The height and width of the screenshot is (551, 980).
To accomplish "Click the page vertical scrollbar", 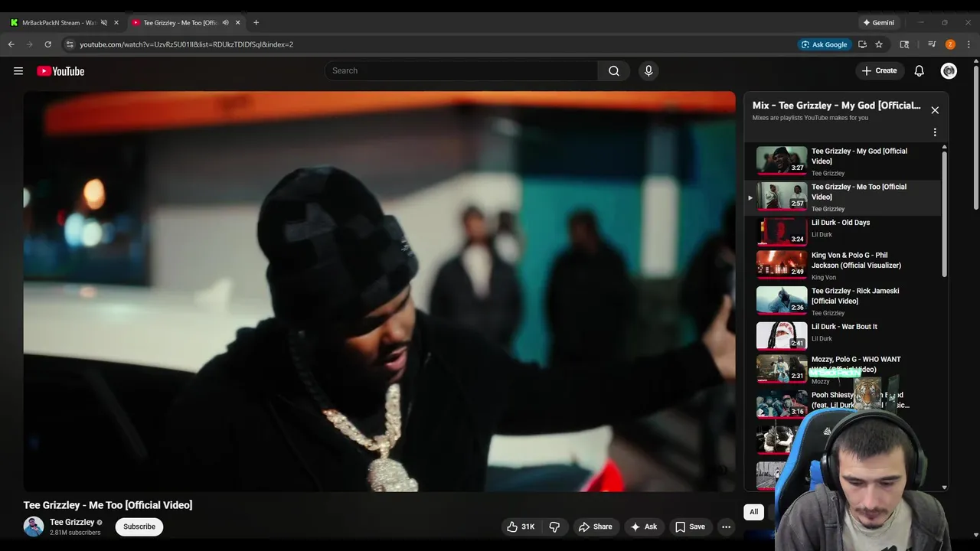I will pyautogui.click(x=976, y=138).
